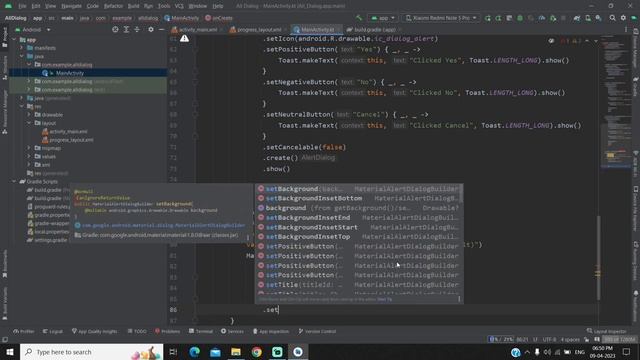
Task: Toggle reader mode eye icon in editor
Action: click(551, 41)
